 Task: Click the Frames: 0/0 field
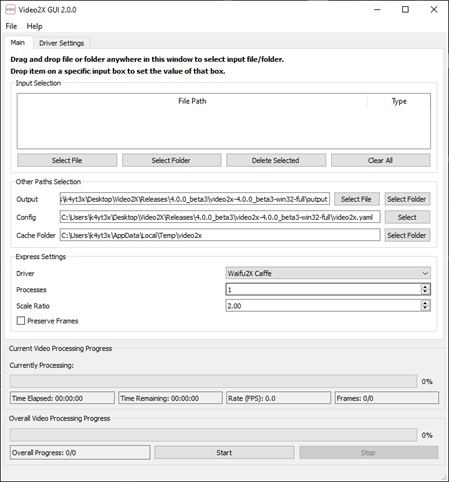(x=387, y=398)
